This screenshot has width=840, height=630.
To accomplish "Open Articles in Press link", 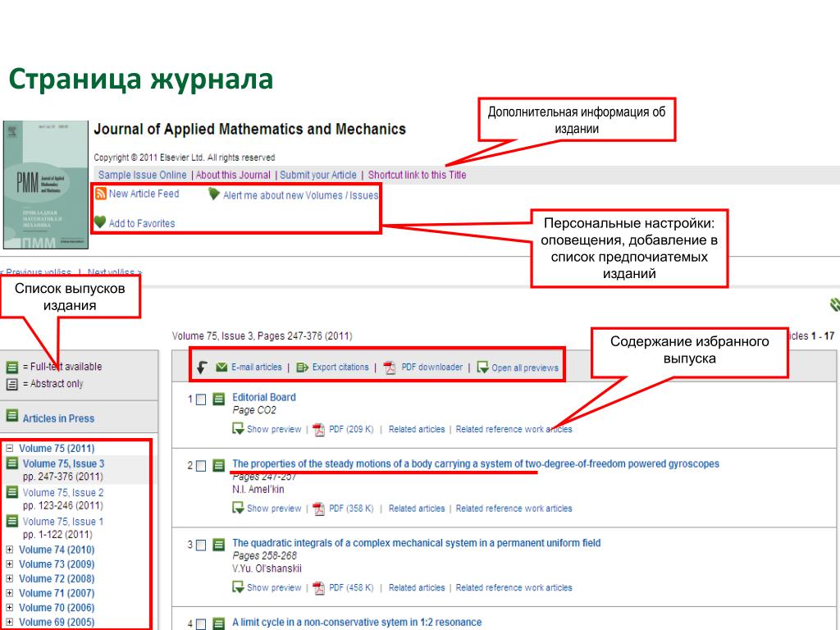I will (58, 418).
